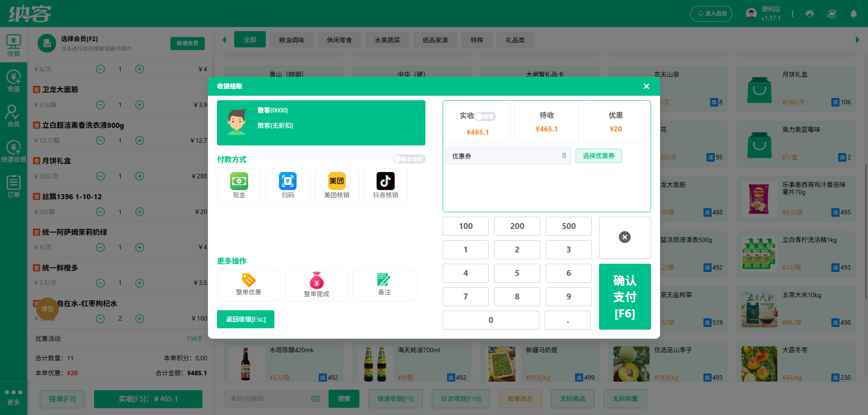Toggle the 抹零 rounding switch
Viewport: 868px width, 415px height.
tap(485, 117)
